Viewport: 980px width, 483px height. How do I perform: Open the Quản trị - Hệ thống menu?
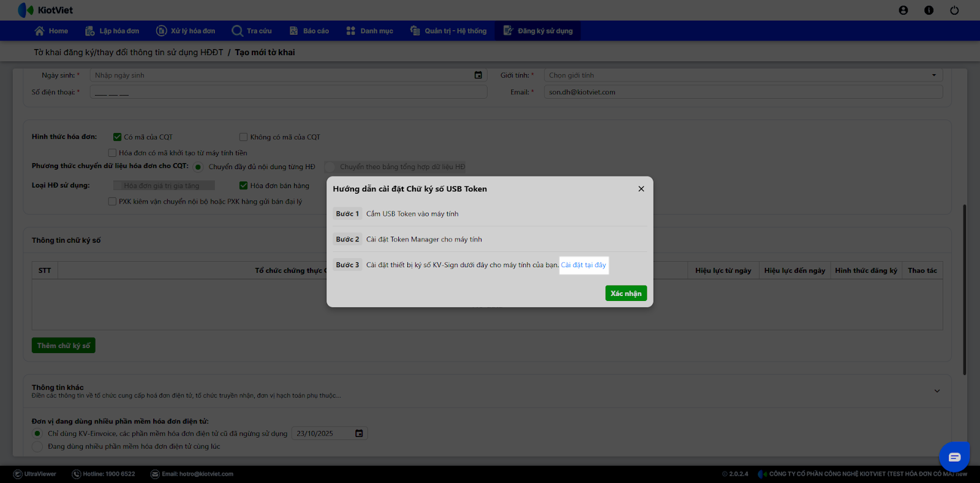(448, 31)
